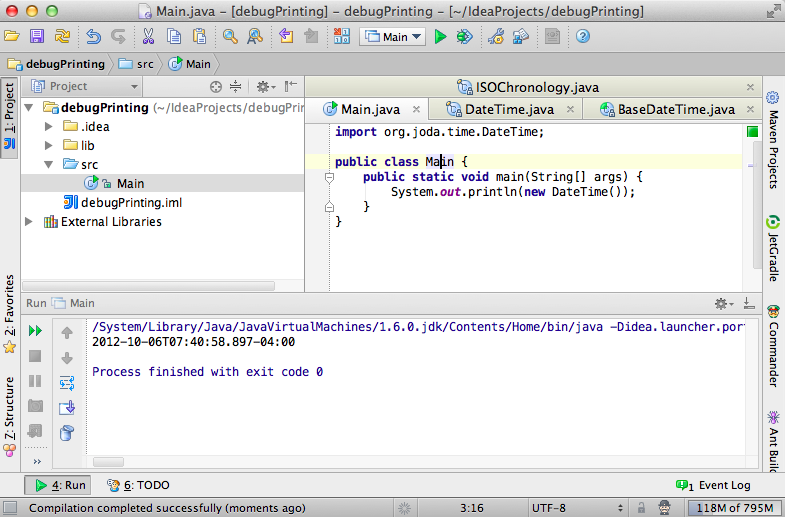785x517 pixels.
Task: Click src in the breadcrumb bar
Action: [x=136, y=64]
